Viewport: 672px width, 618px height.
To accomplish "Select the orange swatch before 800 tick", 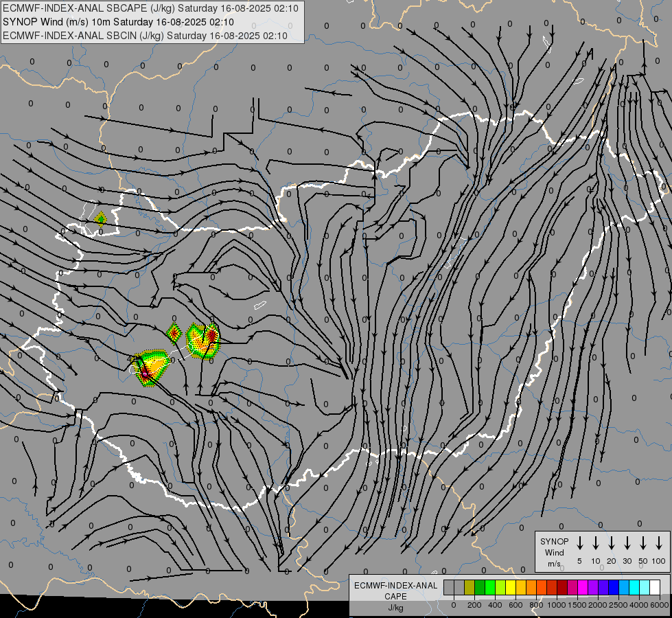I will (x=531, y=588).
